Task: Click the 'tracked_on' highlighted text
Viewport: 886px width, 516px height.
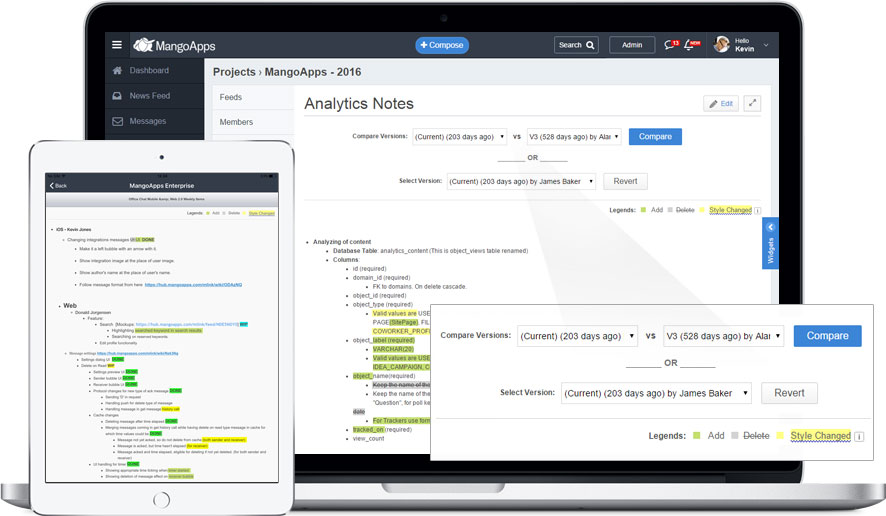Action: [368, 430]
